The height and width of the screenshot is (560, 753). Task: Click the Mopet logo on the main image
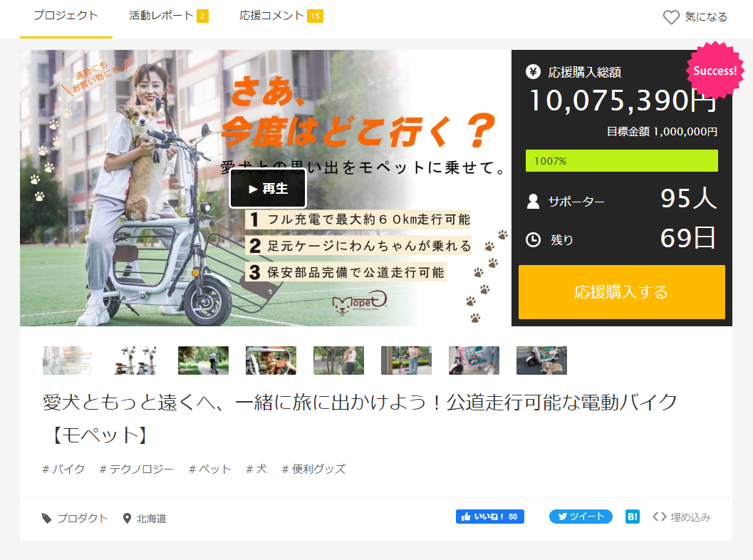point(359,303)
